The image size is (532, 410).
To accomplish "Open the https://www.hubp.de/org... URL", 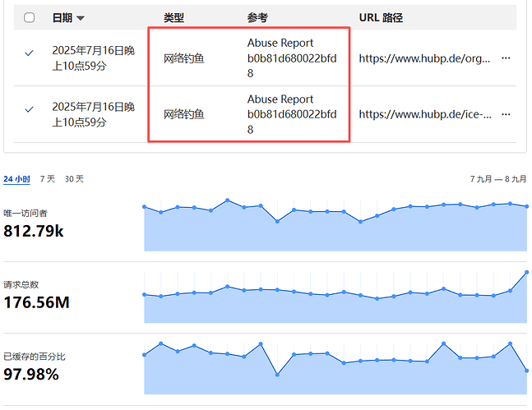I will [x=424, y=58].
